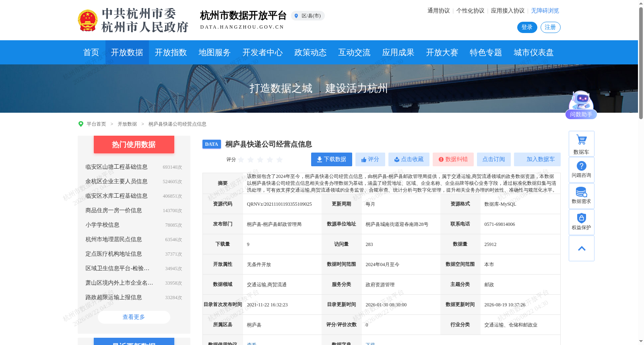Open 开放指数 menu item
644x345 pixels.
click(171, 52)
